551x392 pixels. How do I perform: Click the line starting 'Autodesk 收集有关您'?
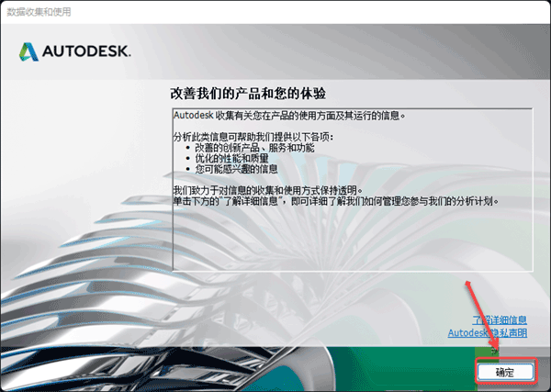pyautogui.click(x=289, y=116)
